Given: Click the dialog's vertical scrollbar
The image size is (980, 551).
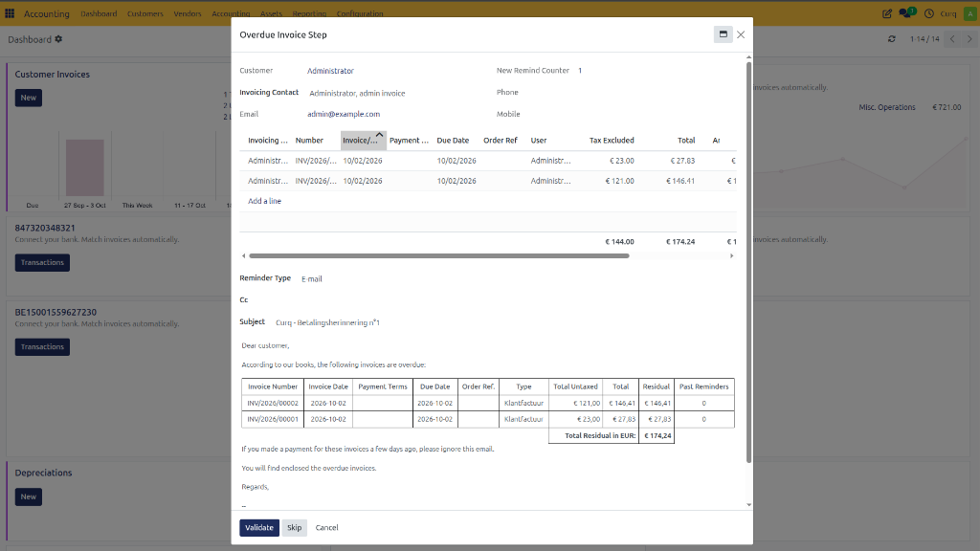Looking at the screenshot, I should (748, 262).
